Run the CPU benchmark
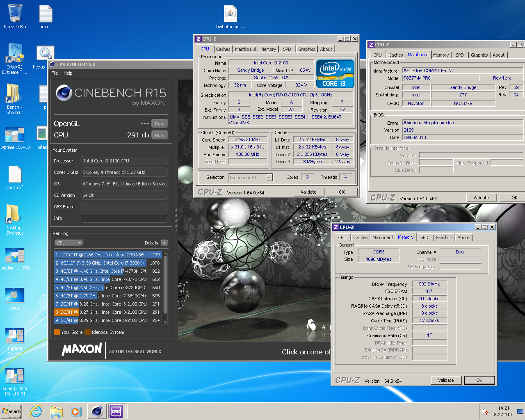 (159, 135)
